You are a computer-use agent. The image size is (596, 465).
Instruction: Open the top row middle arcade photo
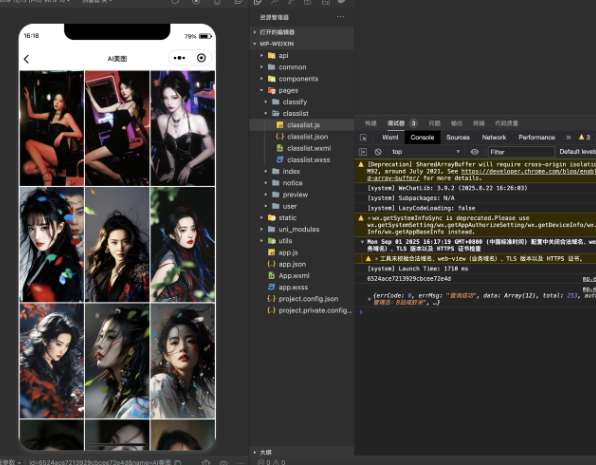click(x=117, y=128)
